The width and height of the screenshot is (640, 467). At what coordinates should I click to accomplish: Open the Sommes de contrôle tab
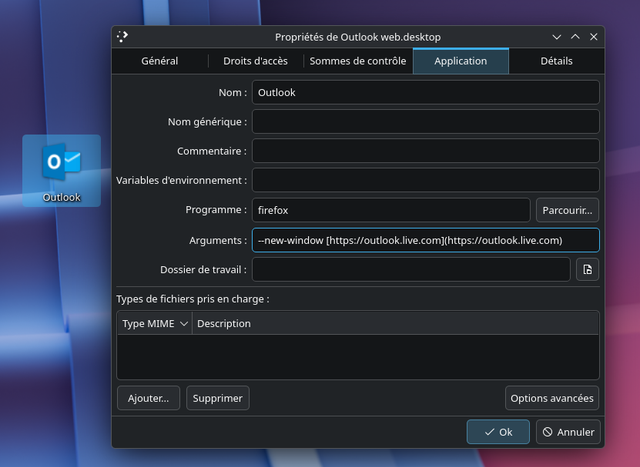[x=358, y=61]
